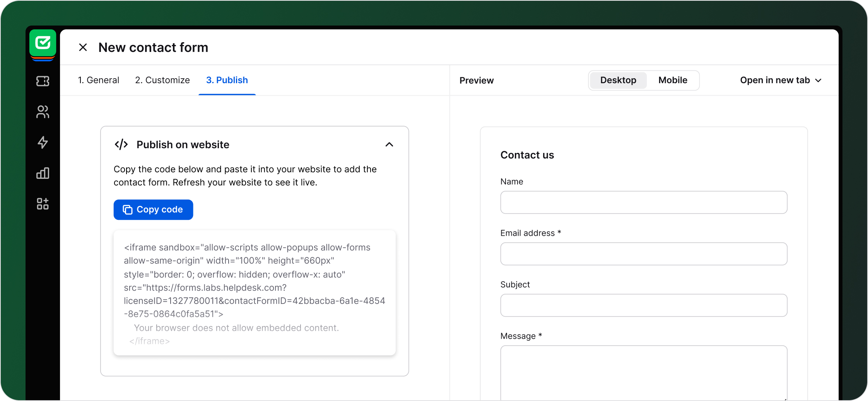Select the Publish on website panel header
The image size is (868, 401).
tap(183, 144)
